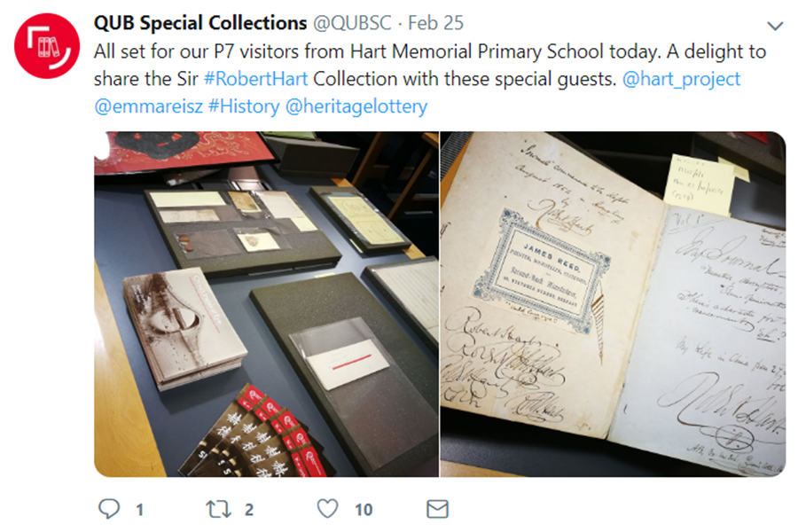The image size is (798, 532).
Task: Open the Feb 25 tweet timestamp
Action: pos(435,23)
